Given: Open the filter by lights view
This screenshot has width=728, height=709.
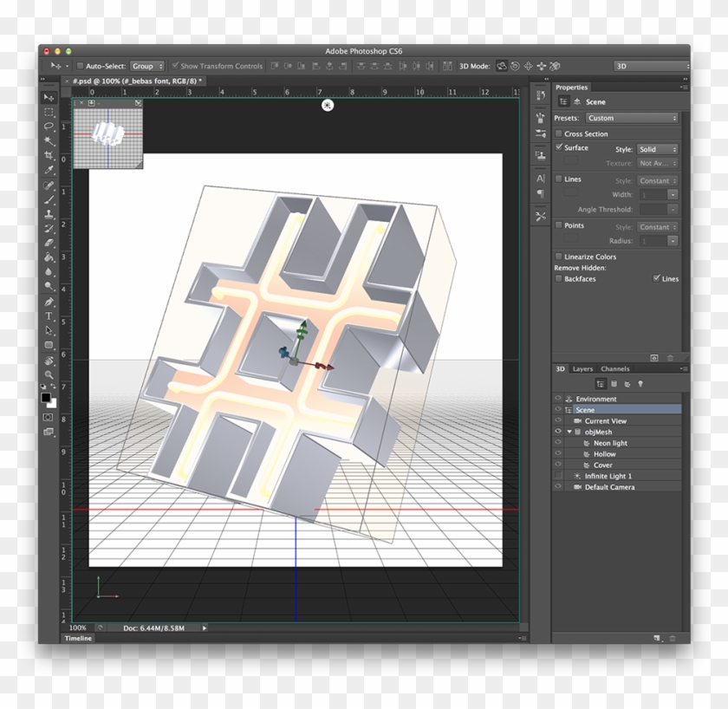Looking at the screenshot, I should pyautogui.click(x=640, y=383).
